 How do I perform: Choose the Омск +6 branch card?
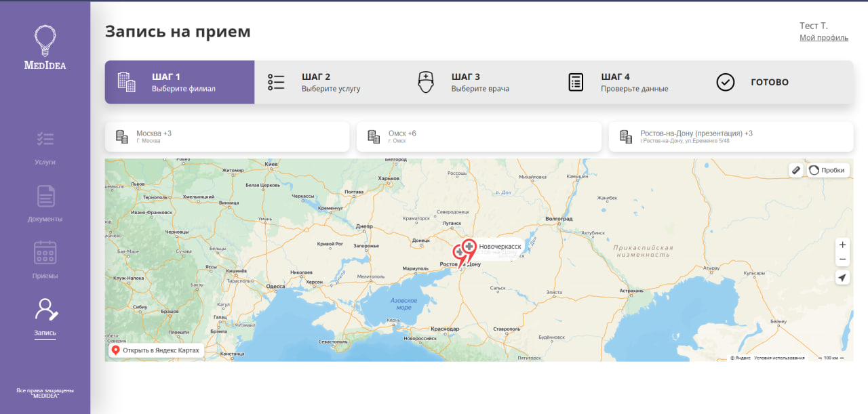click(479, 136)
